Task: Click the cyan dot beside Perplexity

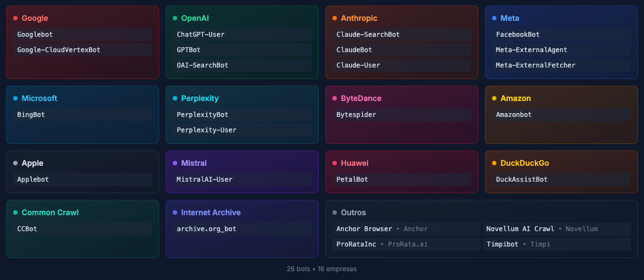Action: 175,98
